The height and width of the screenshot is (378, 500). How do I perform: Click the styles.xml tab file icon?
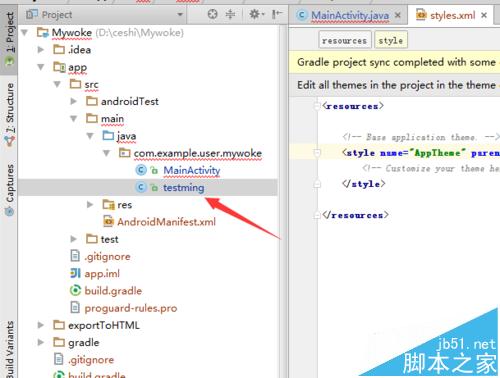(421, 15)
